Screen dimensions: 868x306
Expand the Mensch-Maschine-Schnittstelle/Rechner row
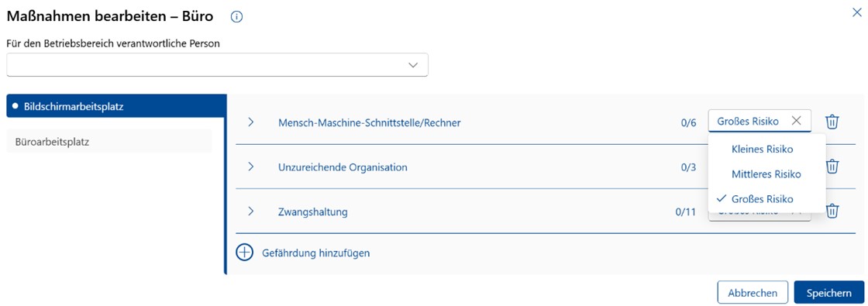[x=250, y=122]
